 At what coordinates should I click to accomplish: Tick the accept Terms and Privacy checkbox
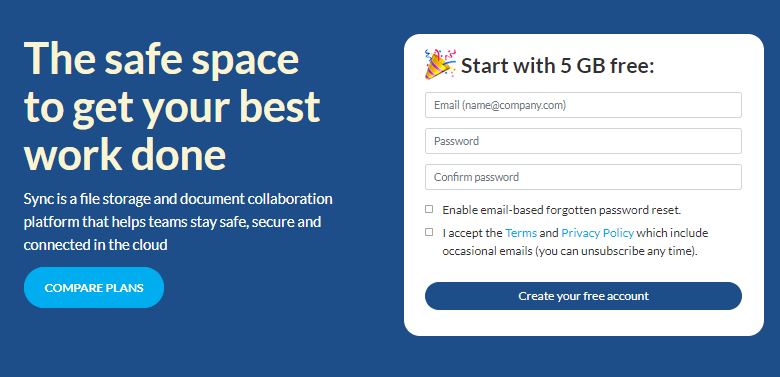(429, 232)
